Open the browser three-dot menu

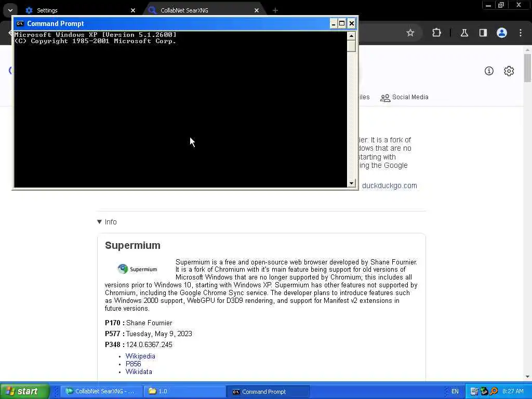[x=521, y=33]
